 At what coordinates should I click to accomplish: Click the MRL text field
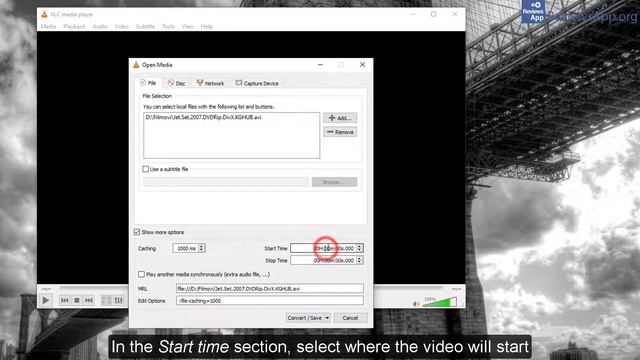pyautogui.click(x=270, y=289)
